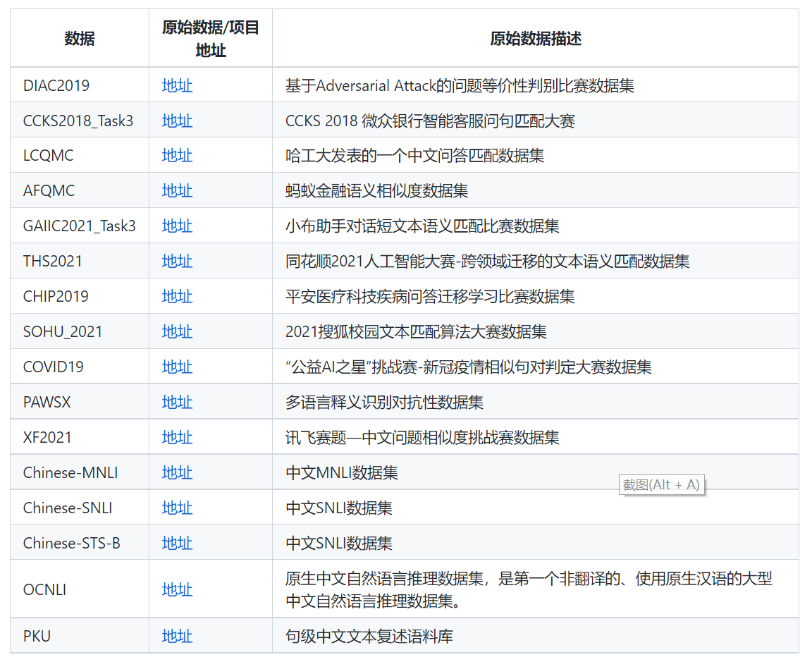Viewport: 812px width, 662px height.
Task: Open the 地址 link for CCKS2018_Task3
Action: click(177, 121)
